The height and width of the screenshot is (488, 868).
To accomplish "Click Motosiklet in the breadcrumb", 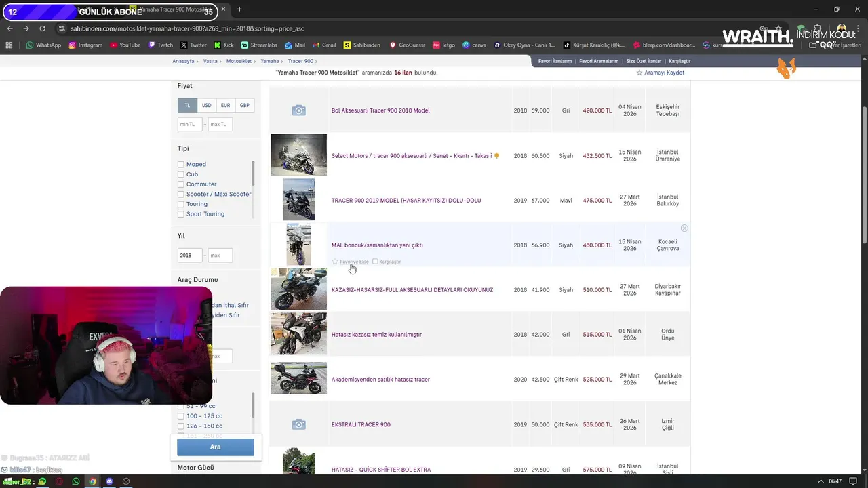I will [x=239, y=61].
